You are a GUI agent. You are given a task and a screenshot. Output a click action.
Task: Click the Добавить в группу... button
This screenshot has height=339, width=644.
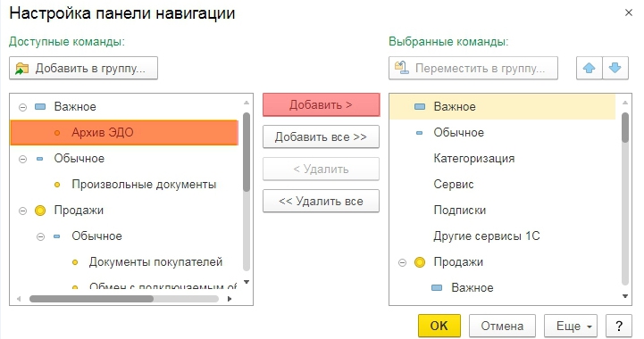83,68
